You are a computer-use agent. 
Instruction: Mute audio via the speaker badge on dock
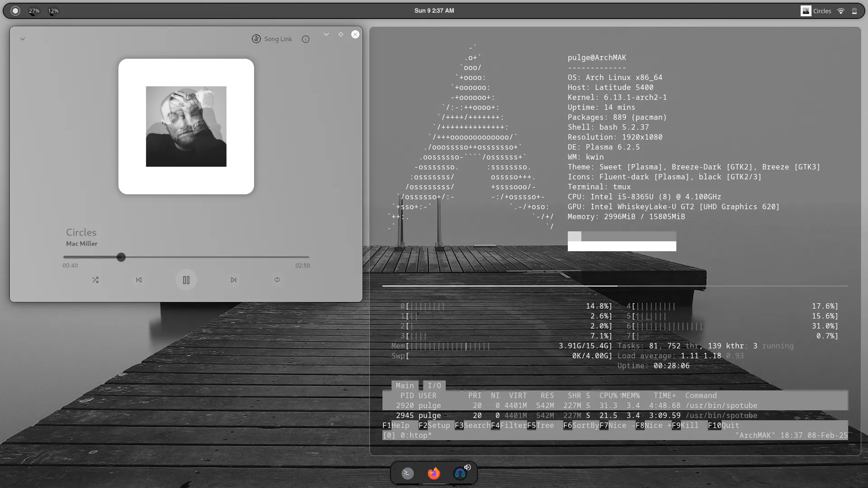468,468
